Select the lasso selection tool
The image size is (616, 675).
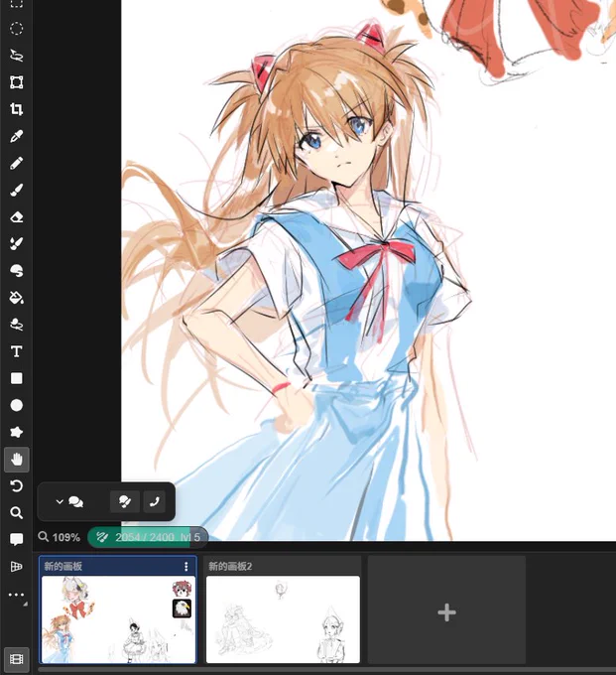16,56
